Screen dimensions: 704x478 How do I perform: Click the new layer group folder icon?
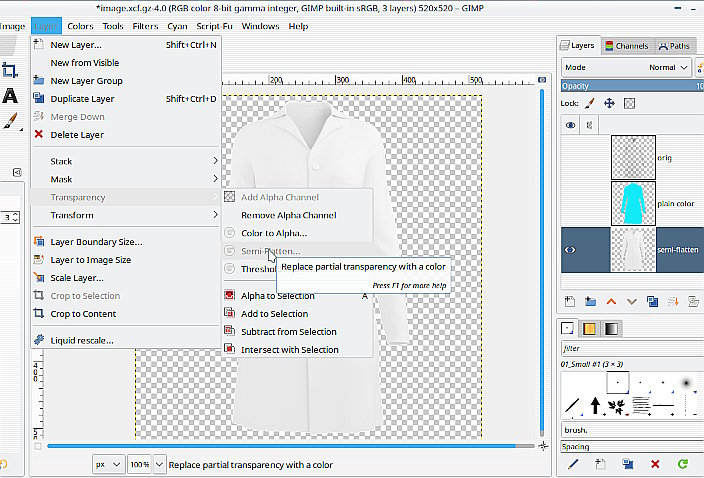point(591,300)
